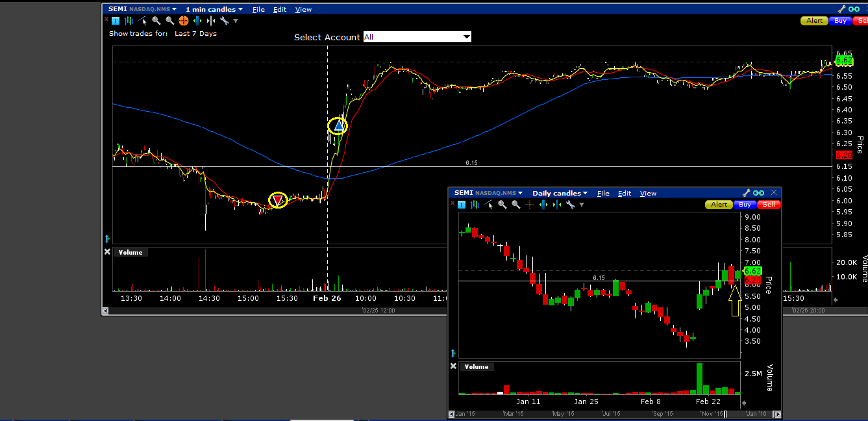Click the candlestick chart type icon in main toolbar

[x=129, y=21]
